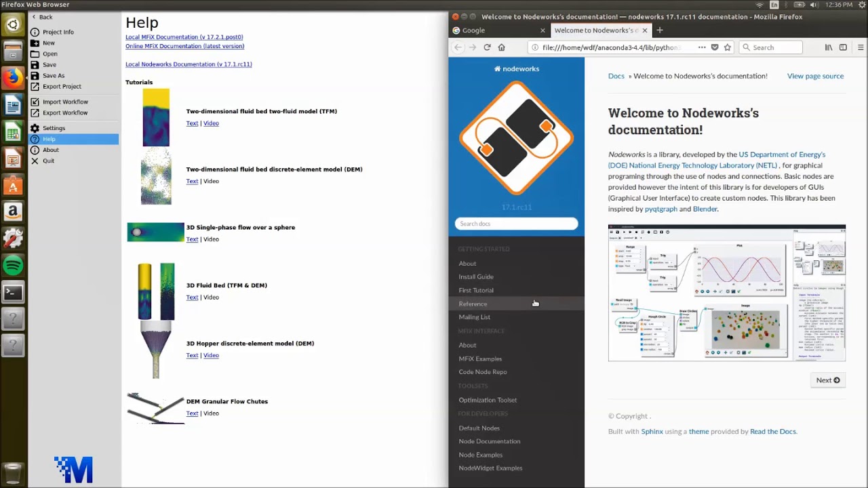Open Text link for DEM Granular Flow Chutes
868x488 pixels.
coord(192,413)
